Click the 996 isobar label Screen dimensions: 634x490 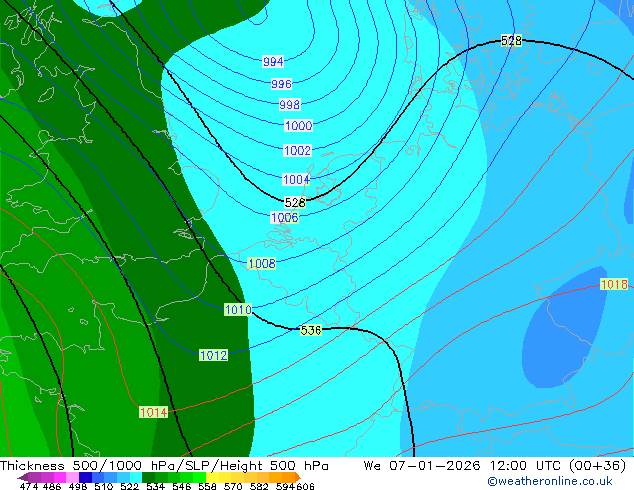click(x=281, y=84)
